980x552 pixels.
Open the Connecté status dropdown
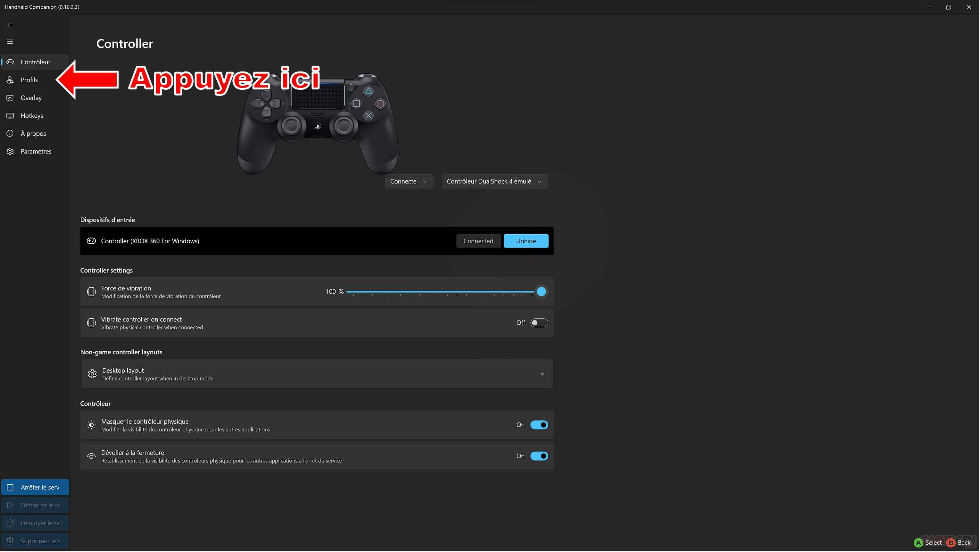coord(409,181)
